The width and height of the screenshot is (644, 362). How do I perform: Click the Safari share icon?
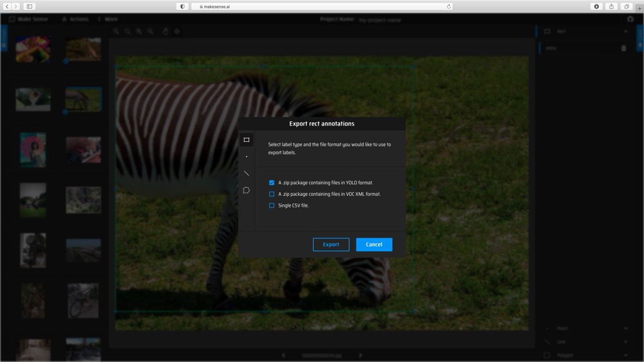pyautogui.click(x=612, y=6)
